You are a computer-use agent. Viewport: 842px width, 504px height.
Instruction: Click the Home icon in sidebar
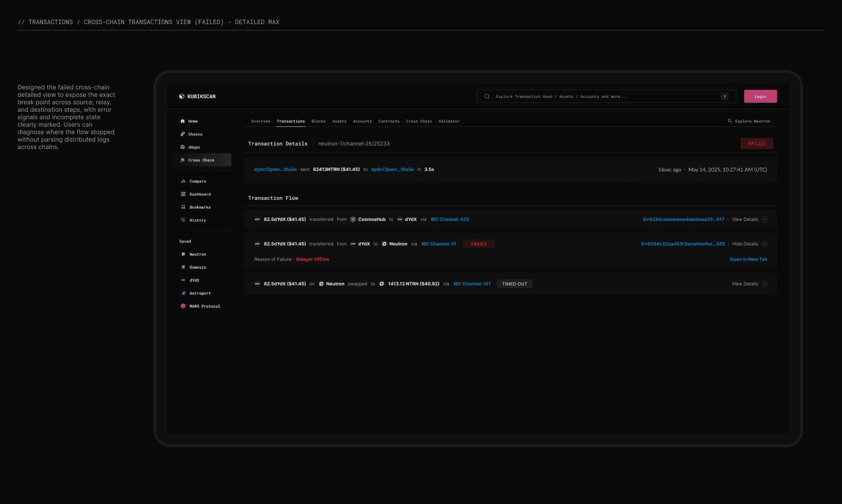coord(182,121)
